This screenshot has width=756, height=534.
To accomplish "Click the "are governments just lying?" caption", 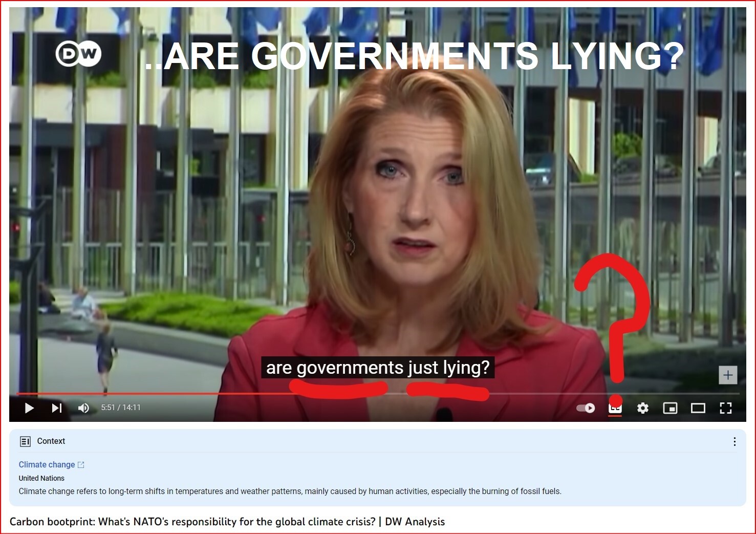I will 378,368.
